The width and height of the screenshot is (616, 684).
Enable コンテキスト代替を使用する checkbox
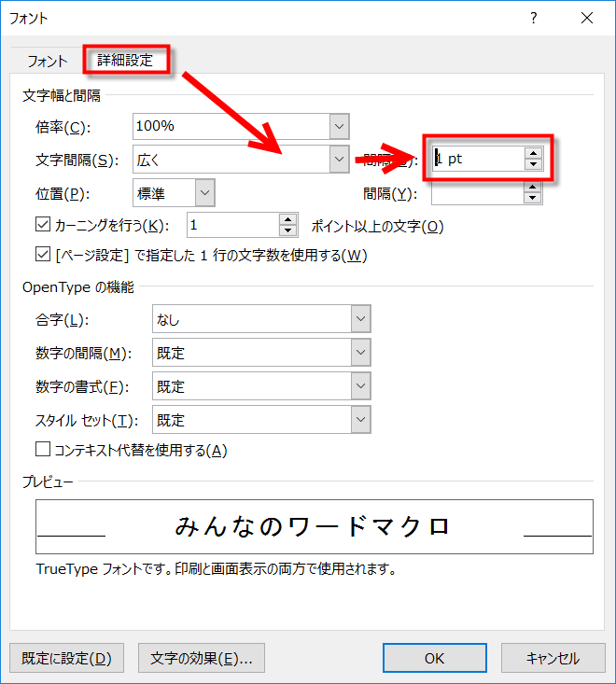(x=41, y=450)
